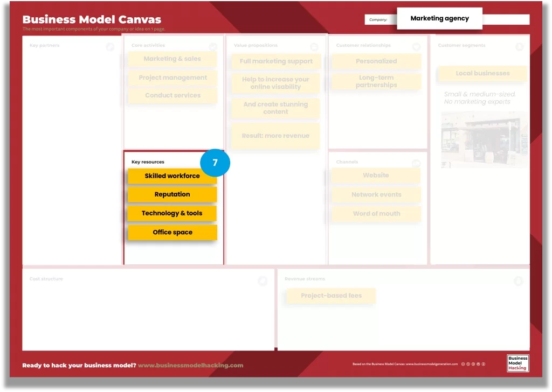The width and height of the screenshot is (552, 392).
Task: Click the Cost structure heading
Action: point(46,279)
